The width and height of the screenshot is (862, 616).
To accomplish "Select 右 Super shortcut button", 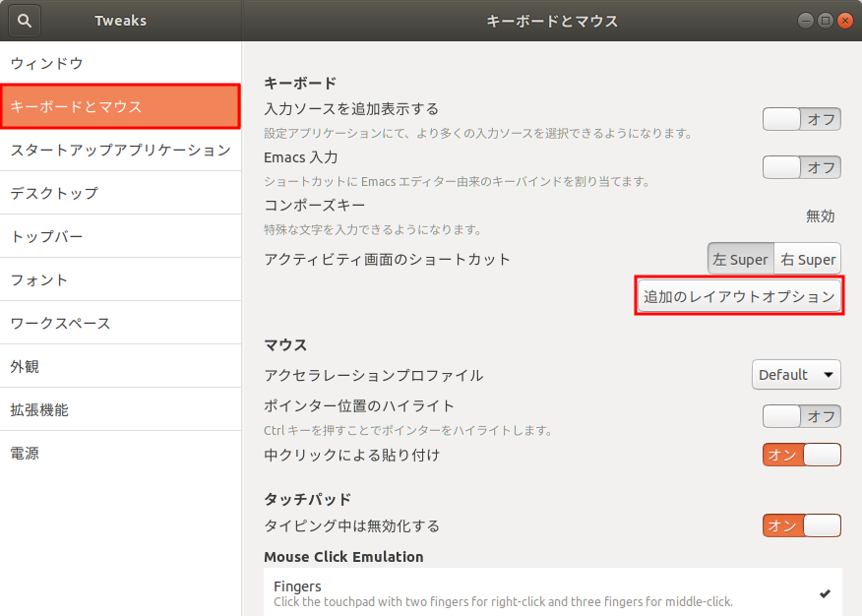I will pyautogui.click(x=808, y=260).
